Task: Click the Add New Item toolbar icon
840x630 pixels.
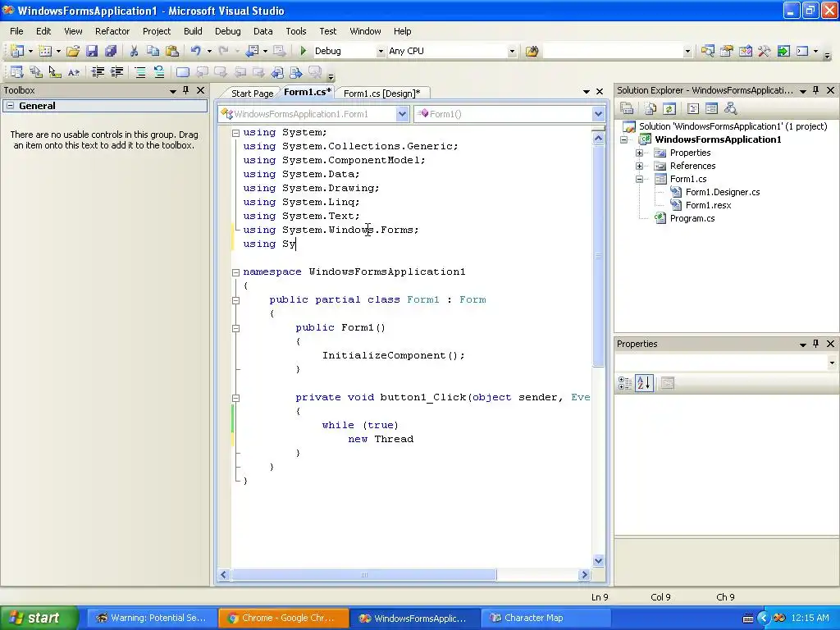Action: coord(46,51)
